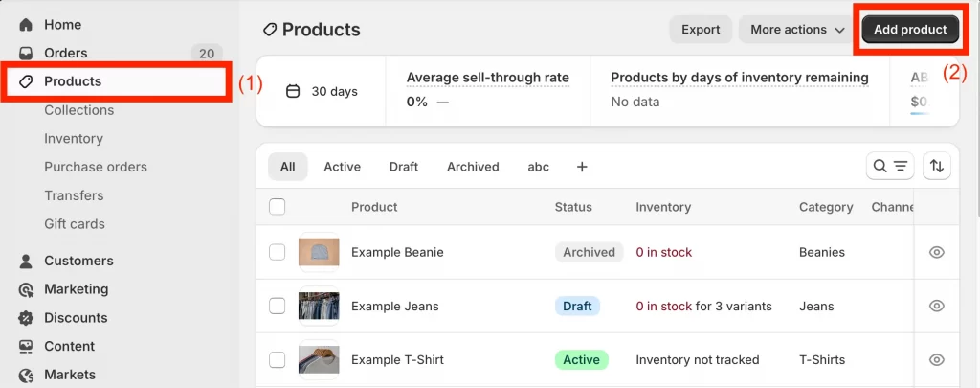This screenshot has height=388, width=980.
Task: Click the sort products arrows icon
Action: tap(937, 166)
